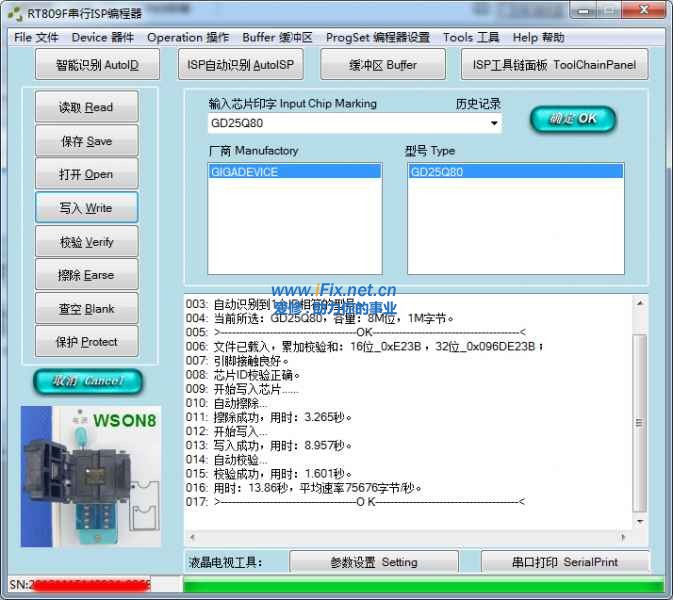Confirm with the green 确定 OK button

pos(573,119)
